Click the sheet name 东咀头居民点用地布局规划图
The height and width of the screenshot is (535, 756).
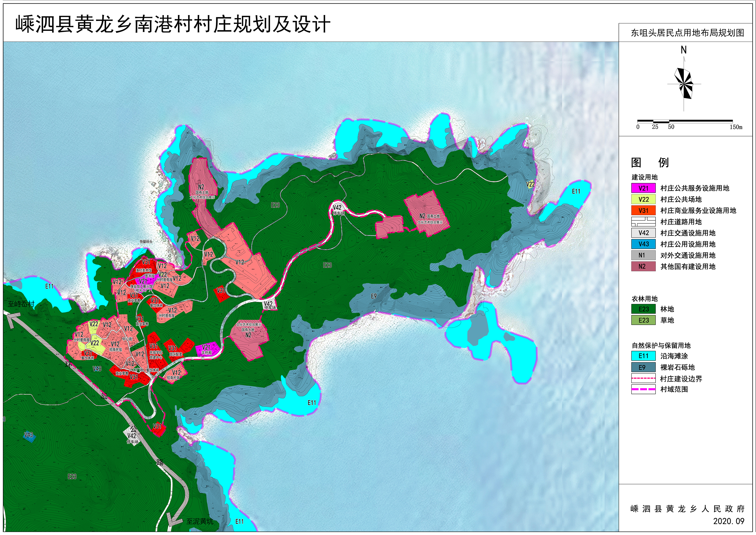tap(687, 33)
